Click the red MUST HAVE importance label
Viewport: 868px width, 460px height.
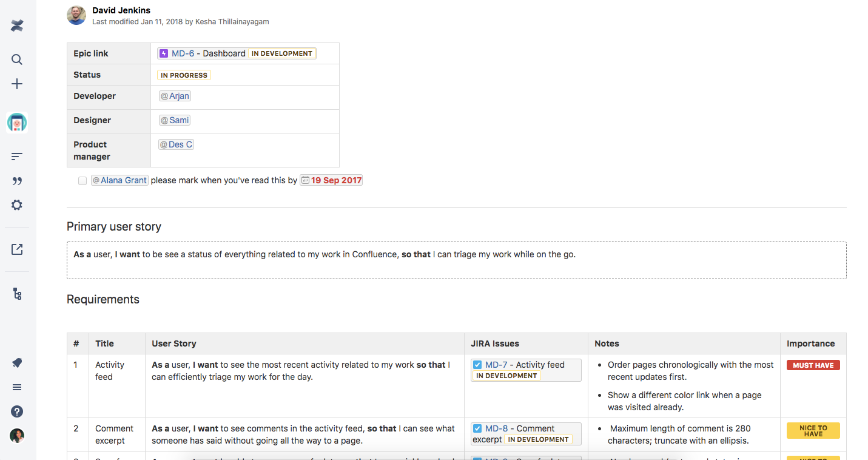813,365
